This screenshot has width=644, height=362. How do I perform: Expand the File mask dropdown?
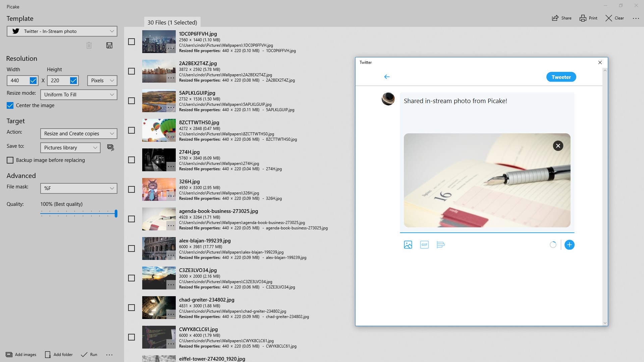79,188
